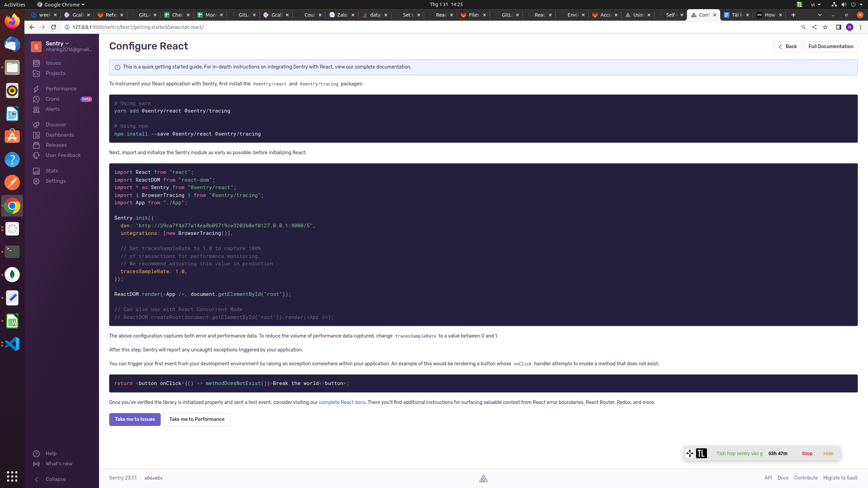Screen dimensions: 868x488
Task: Open the Discover page
Action: 56,125
